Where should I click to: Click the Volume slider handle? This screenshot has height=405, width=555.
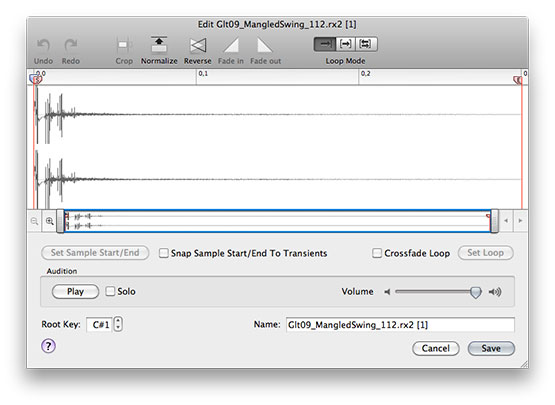pyautogui.click(x=475, y=292)
